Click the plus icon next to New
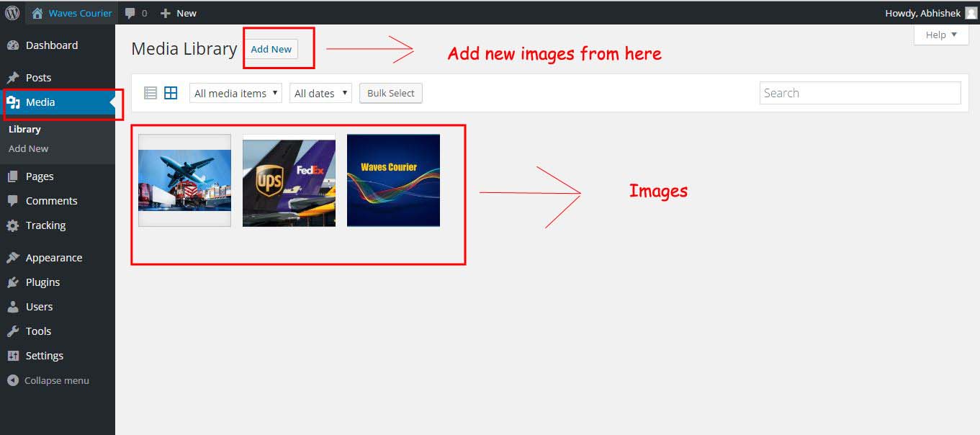This screenshot has width=980, height=435. point(166,13)
